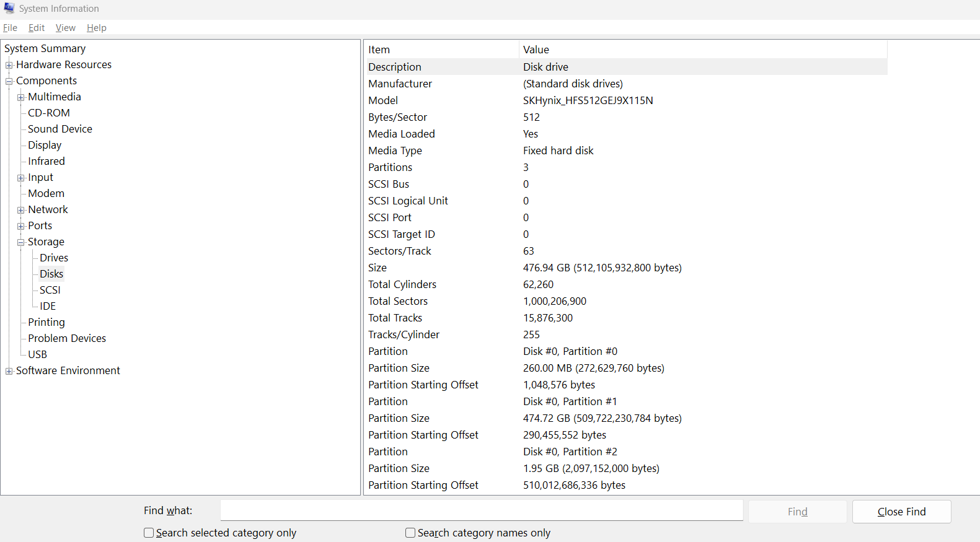Screen dimensions: 980x542
Task: Select IDE under Storage
Action: pos(48,306)
